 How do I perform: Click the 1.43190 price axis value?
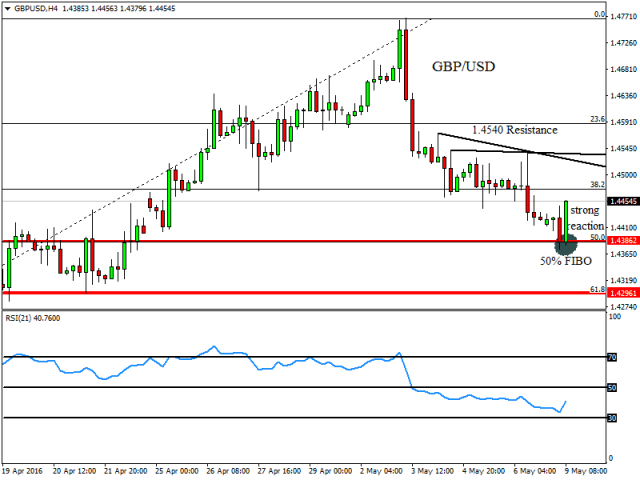point(623,280)
